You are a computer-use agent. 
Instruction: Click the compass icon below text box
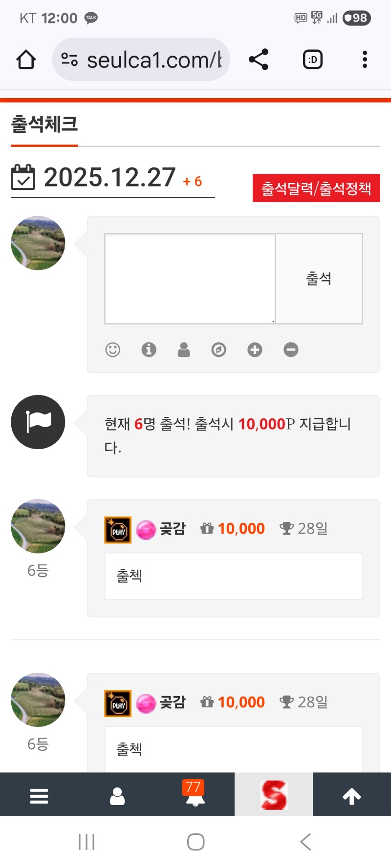pyautogui.click(x=219, y=350)
